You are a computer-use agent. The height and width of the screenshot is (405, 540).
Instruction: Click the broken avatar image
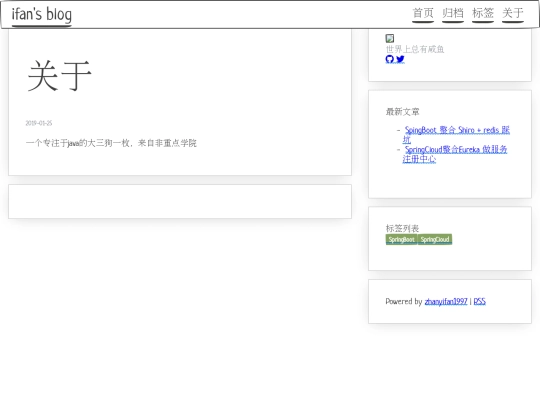[x=390, y=38]
